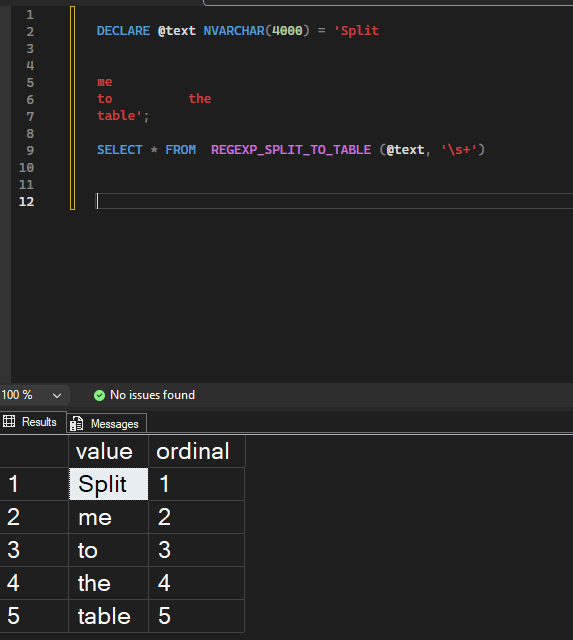Screen dimensions: 573x640
Task: Click ordinal value 1 cell for Split
Action: 197,484
